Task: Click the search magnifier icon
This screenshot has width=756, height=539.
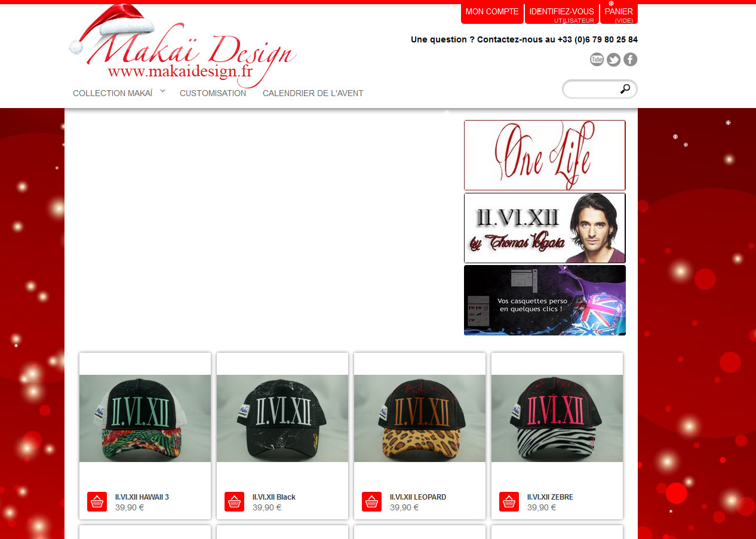Action: point(625,89)
